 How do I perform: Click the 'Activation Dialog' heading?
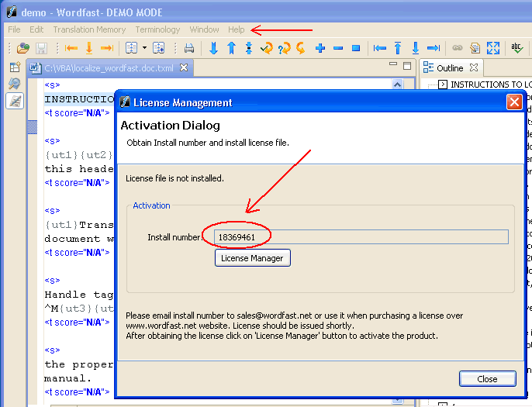(171, 126)
